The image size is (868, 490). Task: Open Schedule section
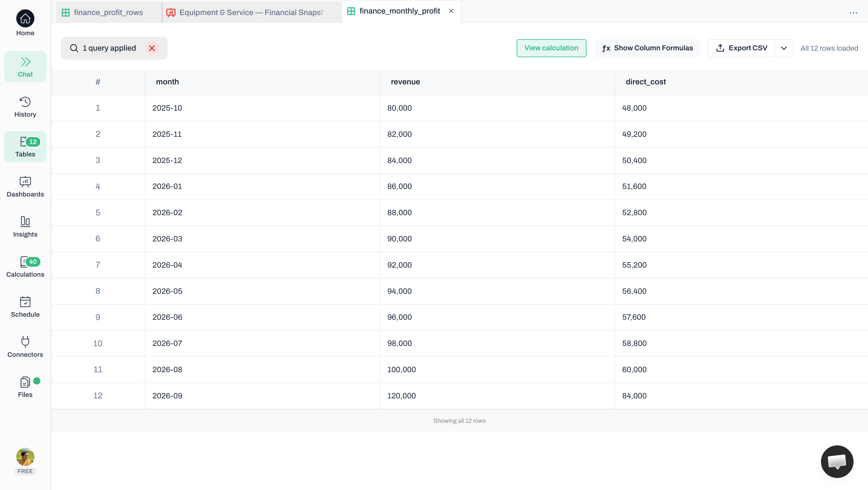click(25, 307)
